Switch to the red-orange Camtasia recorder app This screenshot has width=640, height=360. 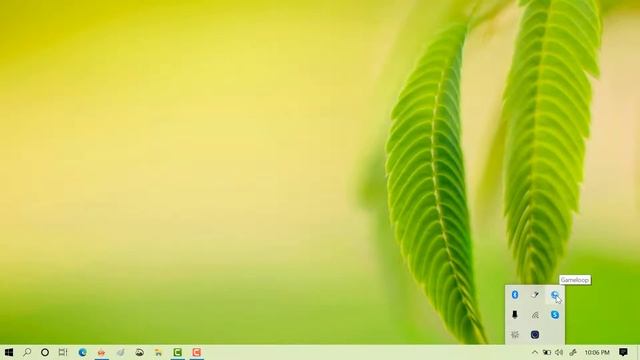(x=197, y=352)
